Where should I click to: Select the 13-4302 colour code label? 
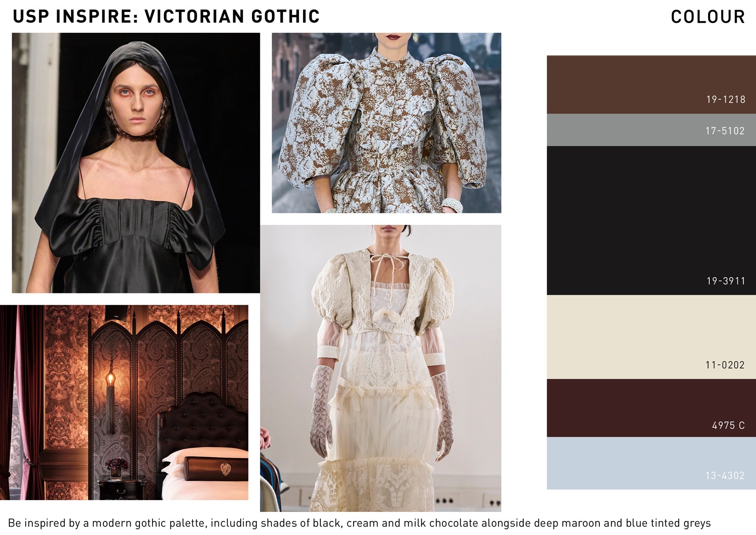[x=725, y=476]
